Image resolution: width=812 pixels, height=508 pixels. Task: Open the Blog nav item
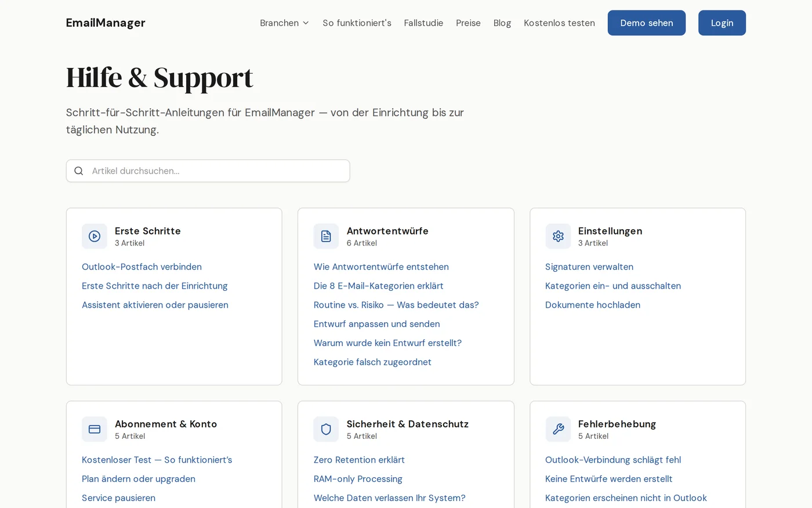click(x=502, y=23)
